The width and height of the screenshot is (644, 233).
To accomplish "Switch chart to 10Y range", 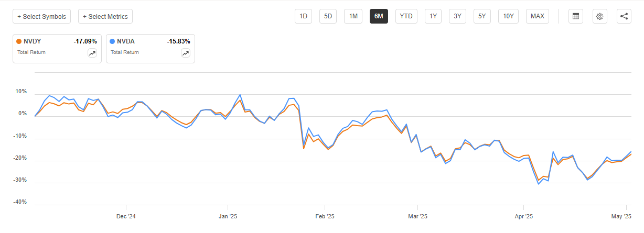I will click(x=508, y=16).
